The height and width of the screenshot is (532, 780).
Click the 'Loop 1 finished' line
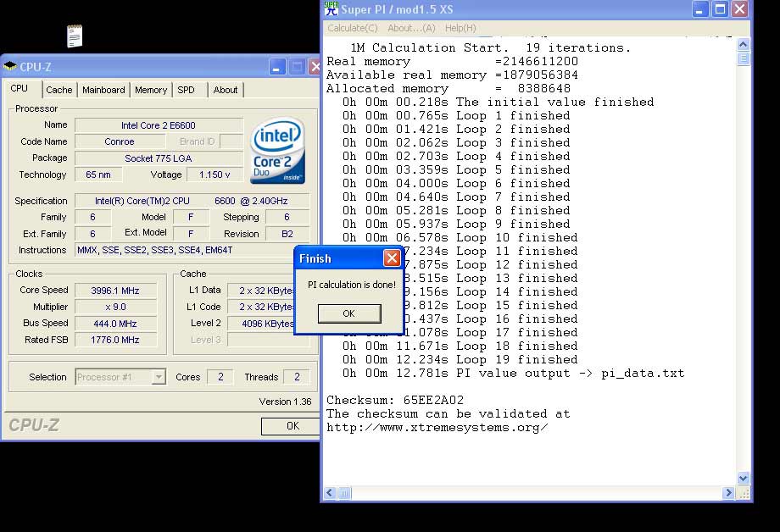[x=456, y=115]
